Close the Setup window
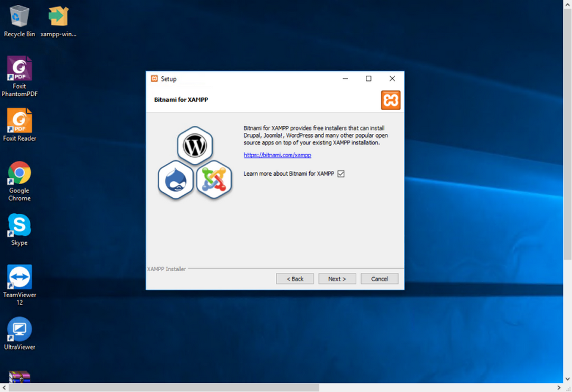 (392, 79)
